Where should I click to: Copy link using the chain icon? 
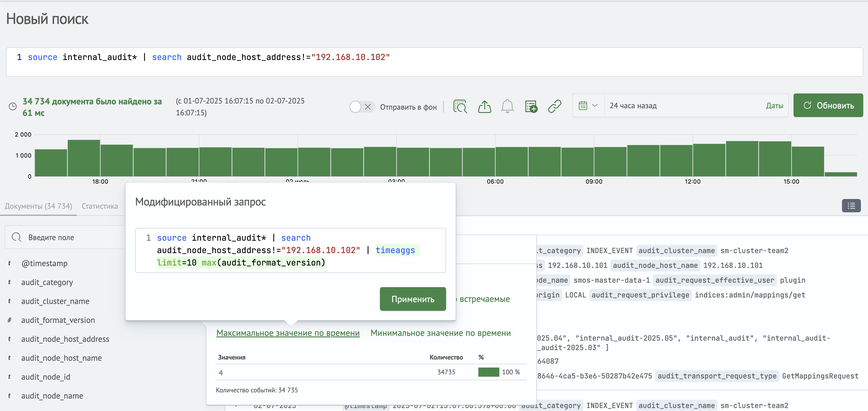(554, 106)
